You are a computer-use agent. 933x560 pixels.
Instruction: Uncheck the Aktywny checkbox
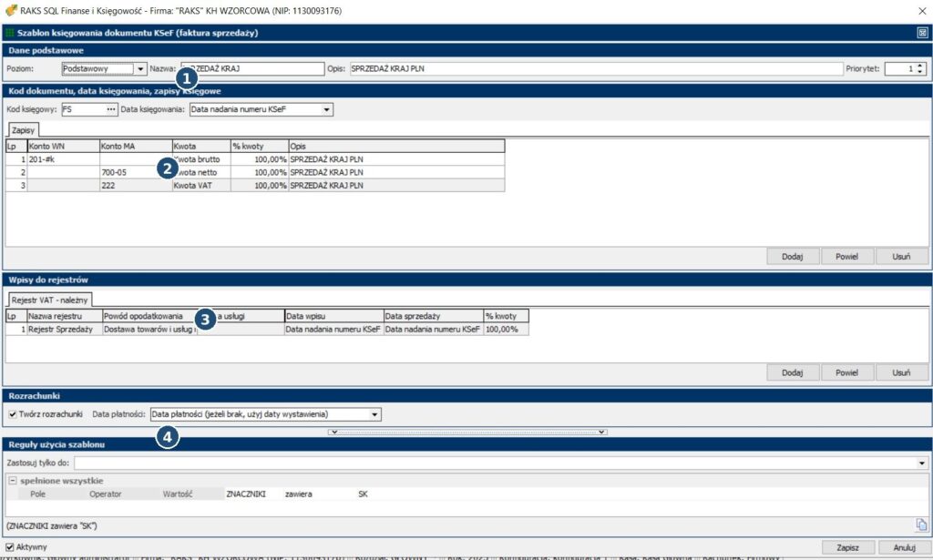click(10, 547)
